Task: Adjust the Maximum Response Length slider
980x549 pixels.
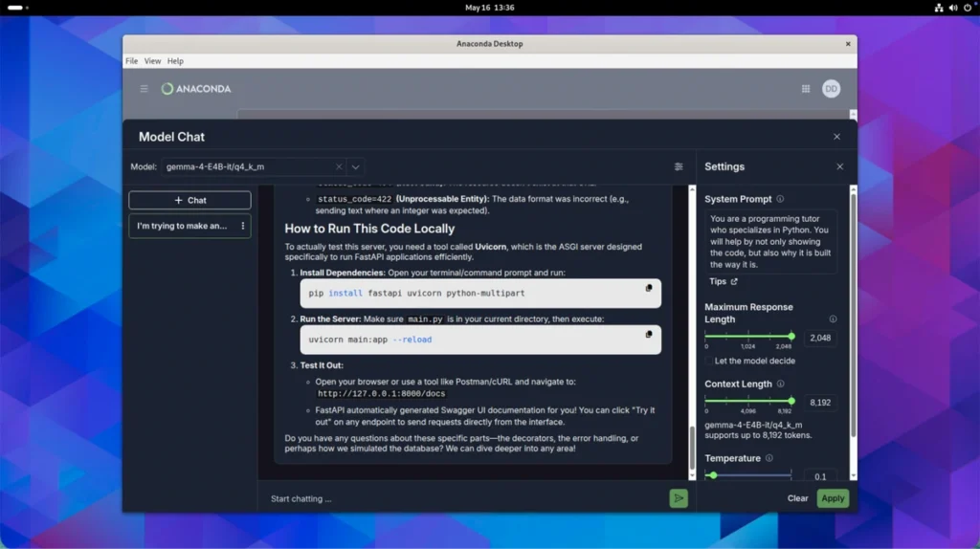Action: [x=748, y=337]
